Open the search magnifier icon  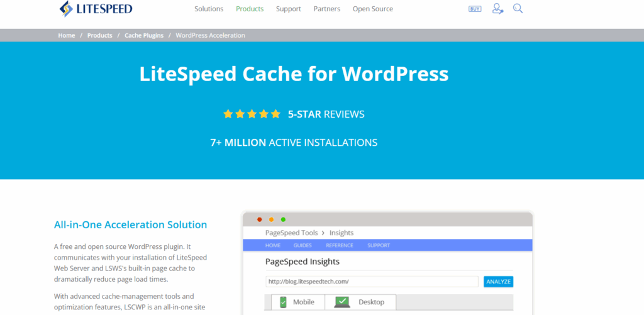(x=518, y=9)
